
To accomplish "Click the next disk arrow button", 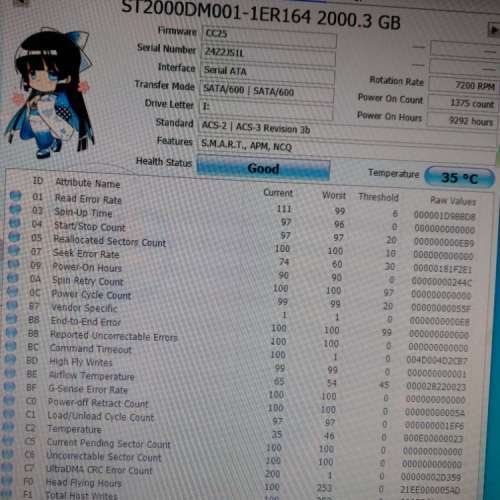I will [x=494, y=30].
